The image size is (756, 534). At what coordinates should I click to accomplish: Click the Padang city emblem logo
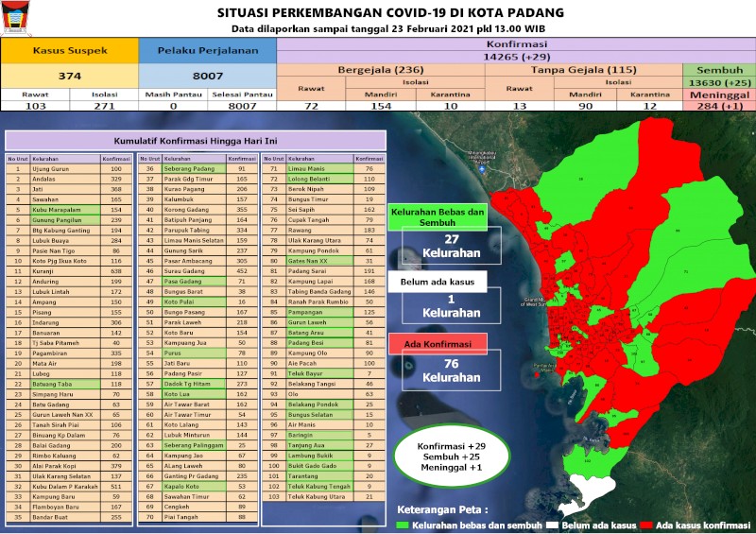click(15, 17)
